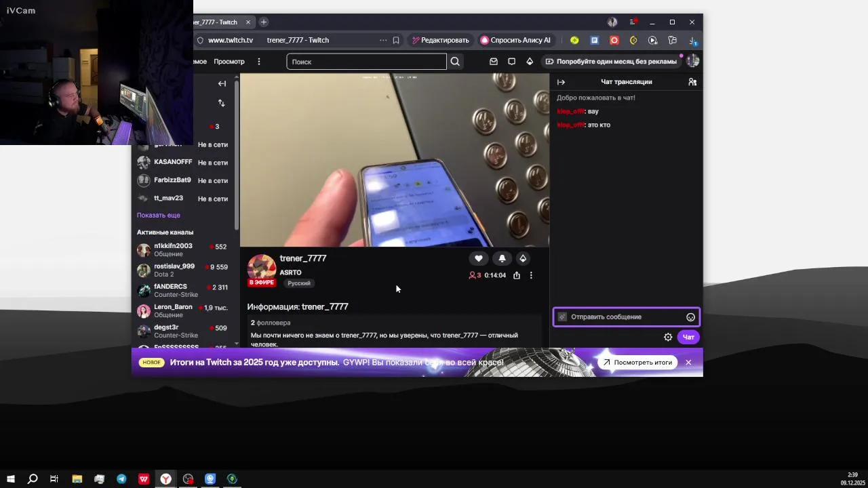
Task: Click Посмотреть итоги banner button
Action: pyautogui.click(x=637, y=363)
